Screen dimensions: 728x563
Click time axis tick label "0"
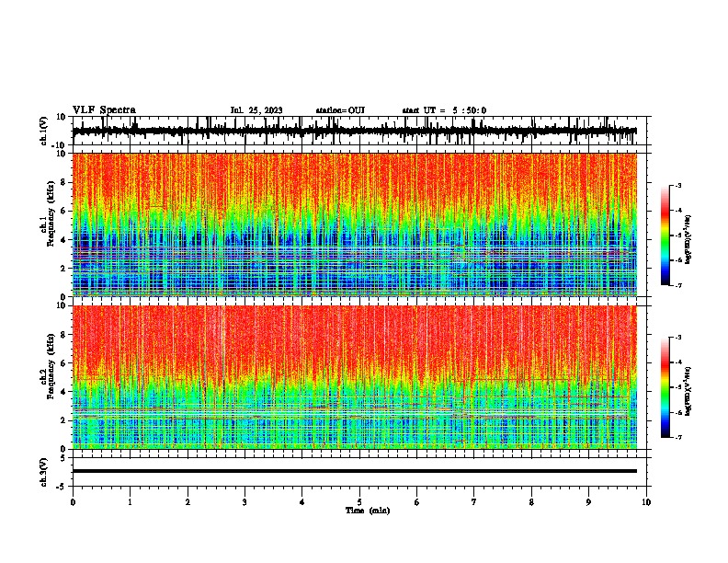point(73,502)
